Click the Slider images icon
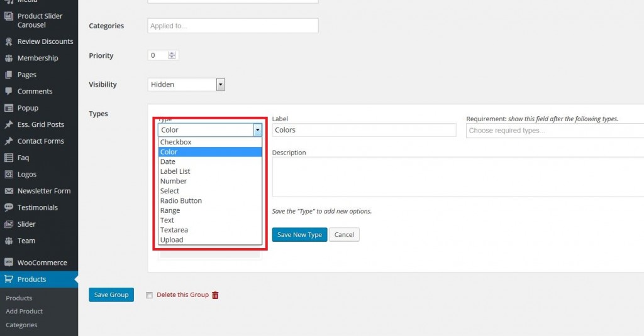This screenshot has height=336, width=644. pos(9,224)
